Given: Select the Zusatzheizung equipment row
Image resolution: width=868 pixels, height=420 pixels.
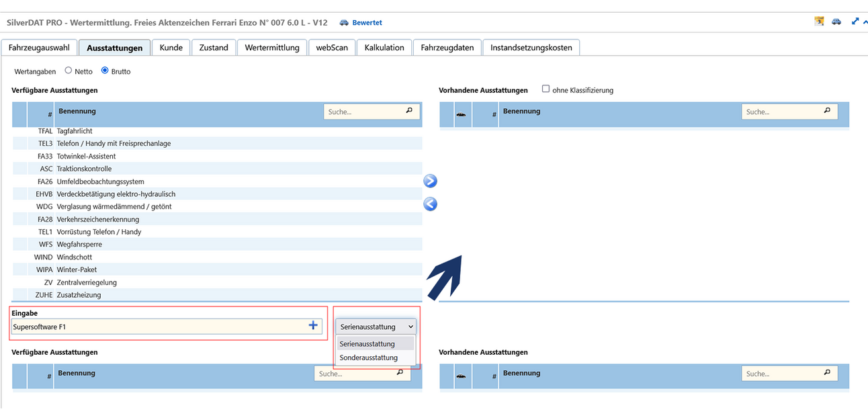Looking at the screenshot, I should [x=79, y=295].
